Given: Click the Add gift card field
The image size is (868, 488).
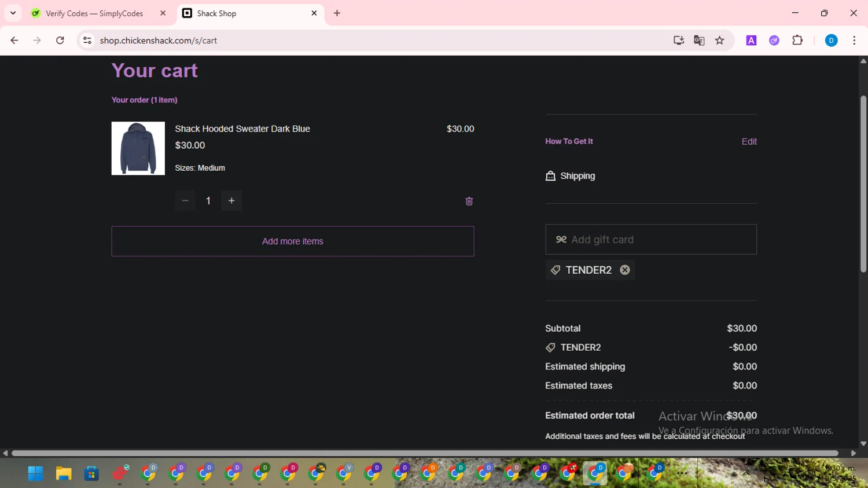Looking at the screenshot, I should tap(651, 239).
